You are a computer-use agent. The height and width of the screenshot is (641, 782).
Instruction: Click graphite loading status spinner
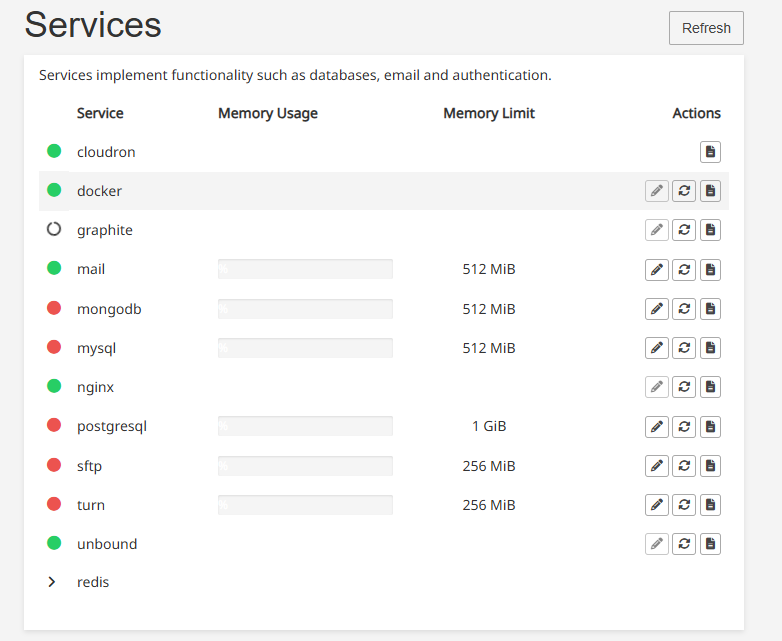pos(54,229)
